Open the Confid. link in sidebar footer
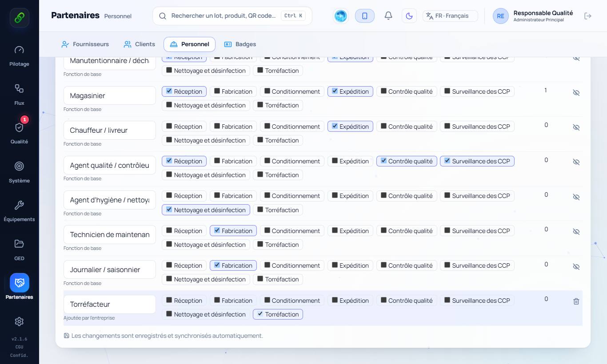The height and width of the screenshot is (364, 607). (x=19, y=356)
